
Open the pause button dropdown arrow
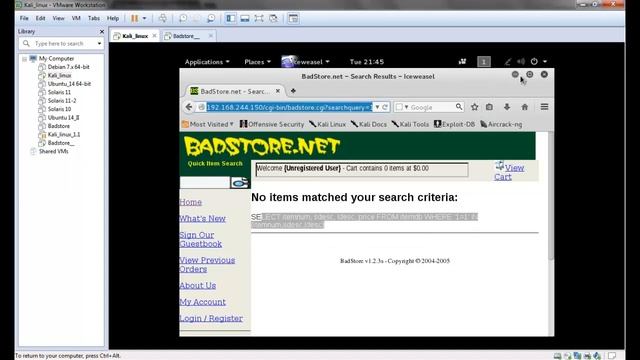144,18
